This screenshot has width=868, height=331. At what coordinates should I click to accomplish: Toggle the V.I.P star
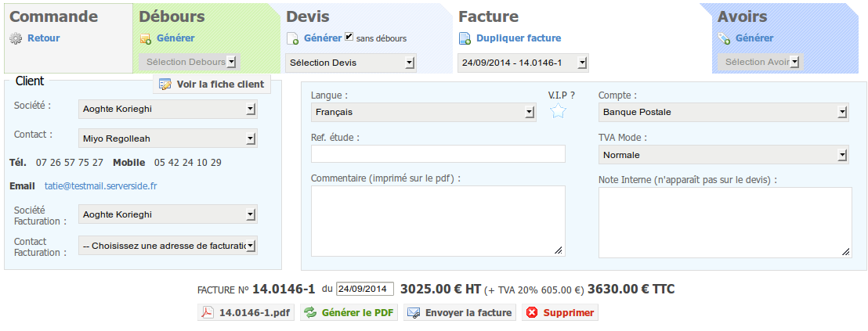558,110
